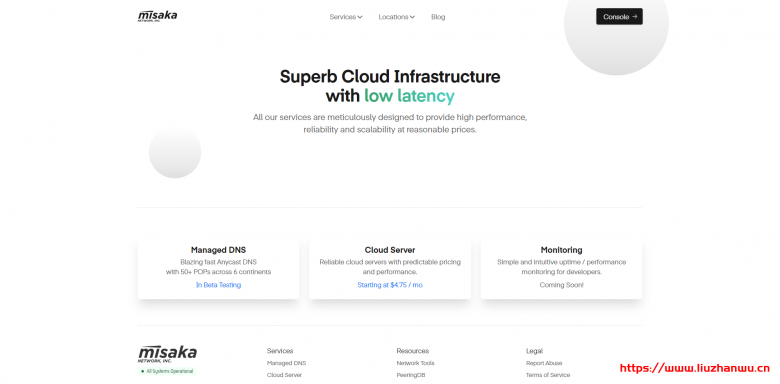Open footer Report Abuse link

tap(544, 363)
